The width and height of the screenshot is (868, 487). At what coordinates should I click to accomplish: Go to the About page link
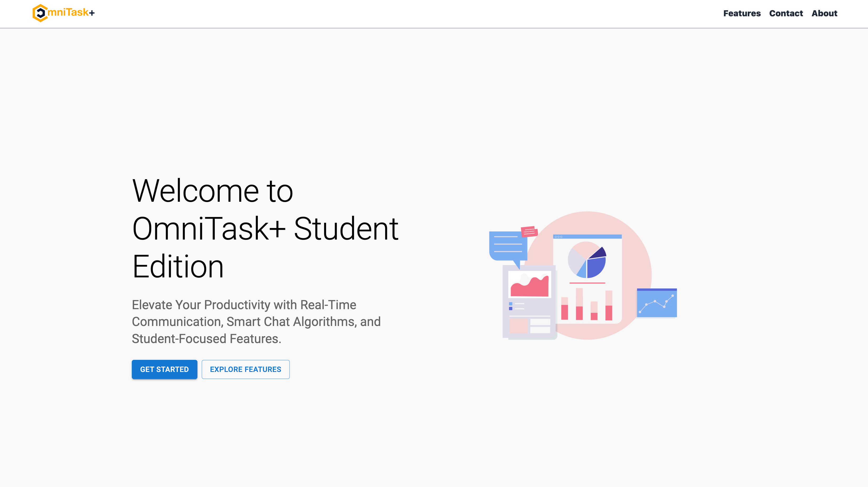(824, 13)
